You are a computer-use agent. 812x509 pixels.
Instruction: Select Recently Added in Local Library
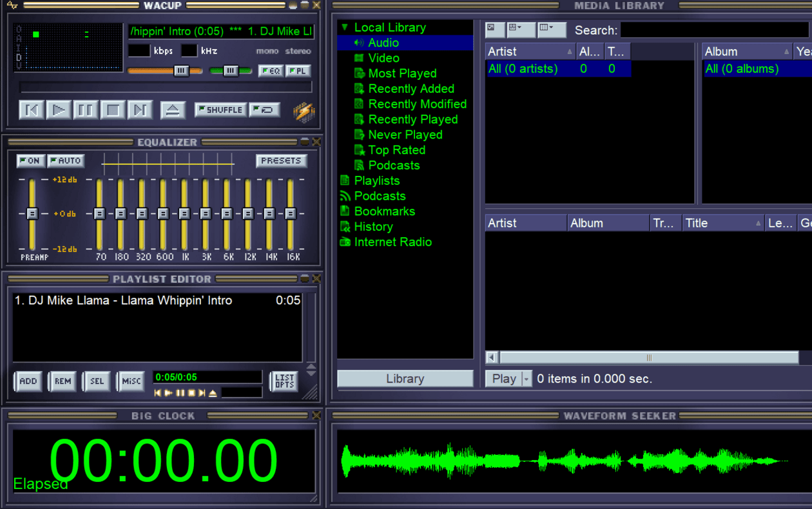pyautogui.click(x=411, y=89)
